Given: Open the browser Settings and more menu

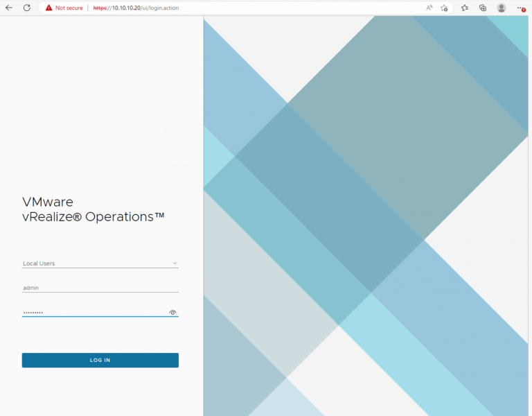Looking at the screenshot, I should 520,8.
